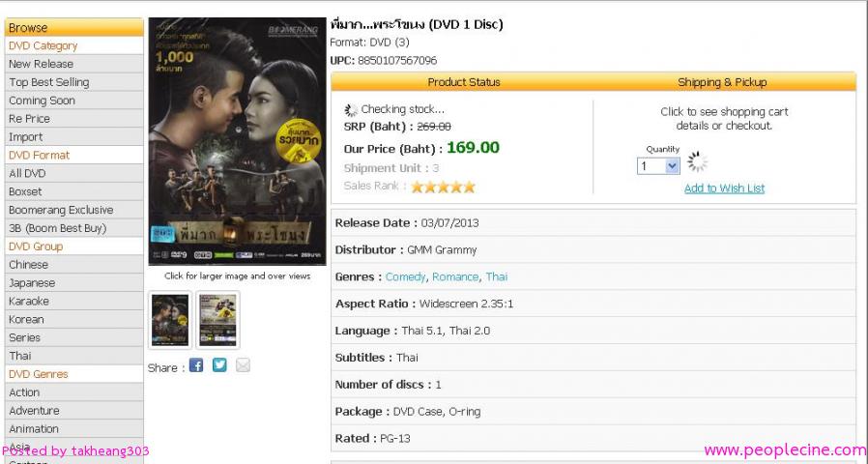Browse Japanese DVD group
This screenshot has height=464, width=868.
tap(74, 283)
